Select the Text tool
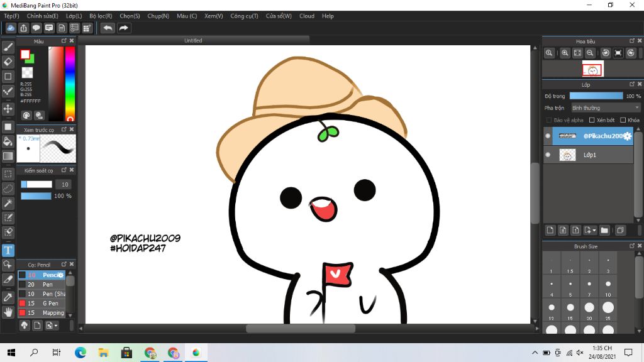The width and height of the screenshot is (644, 362). pos(8,250)
